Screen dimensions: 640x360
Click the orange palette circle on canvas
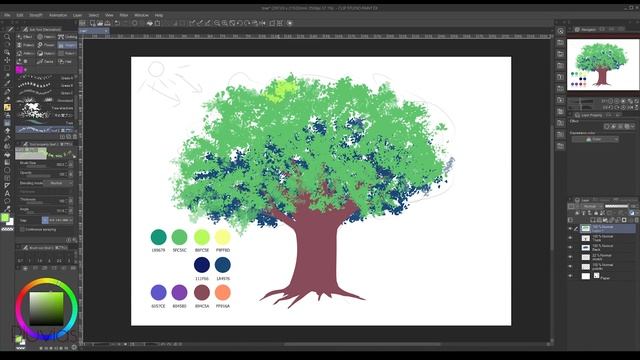tap(223, 292)
